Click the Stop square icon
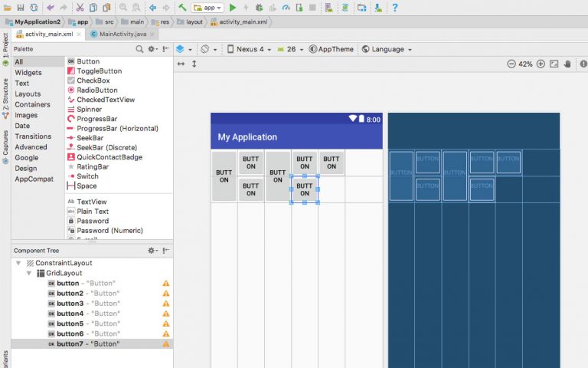This screenshot has height=368, width=588. click(x=312, y=8)
